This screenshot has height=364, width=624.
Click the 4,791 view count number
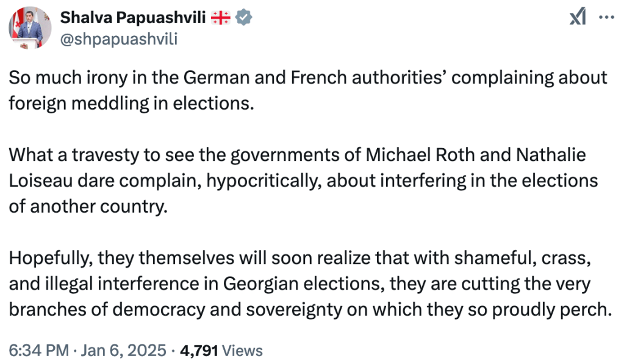[x=199, y=351]
